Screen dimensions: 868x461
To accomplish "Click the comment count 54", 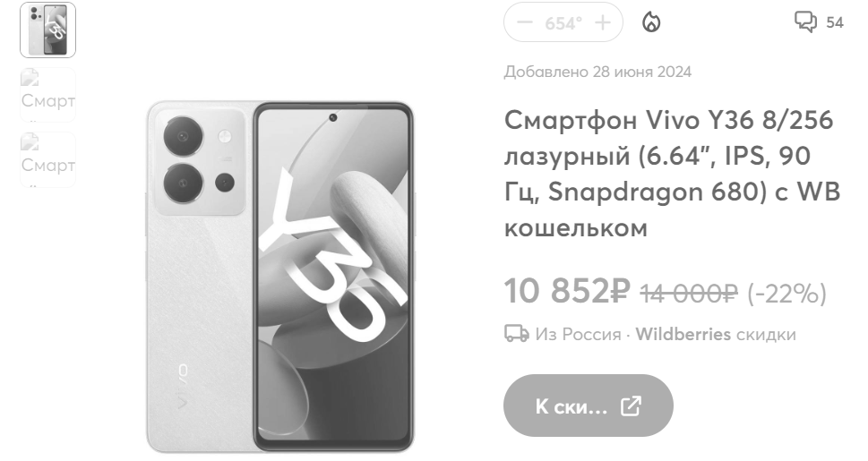I will click(834, 22).
